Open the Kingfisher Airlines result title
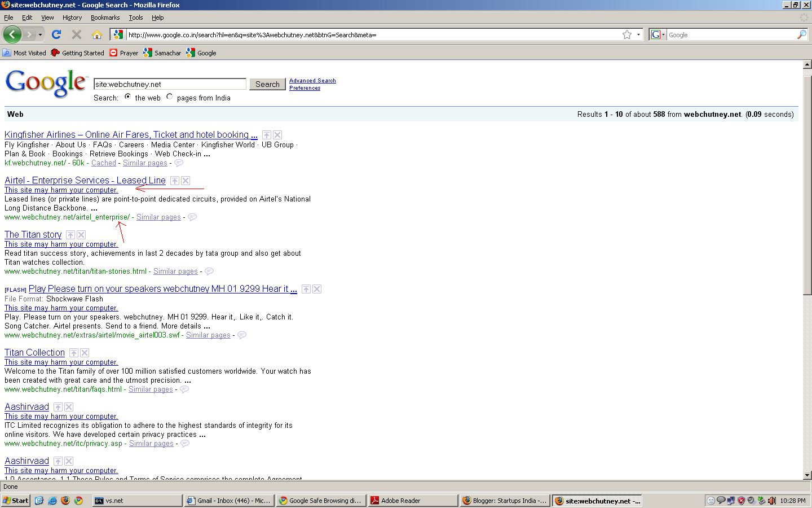This screenshot has height=508, width=812. click(131, 135)
